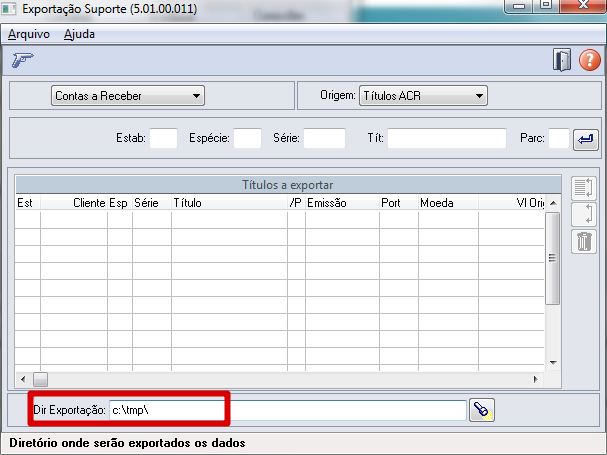Click the single-row selection icon beside the table

(x=584, y=214)
